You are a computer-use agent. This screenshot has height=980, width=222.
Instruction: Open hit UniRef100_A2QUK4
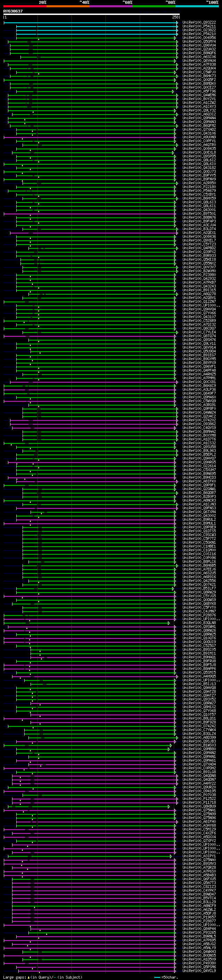[x=199, y=68]
